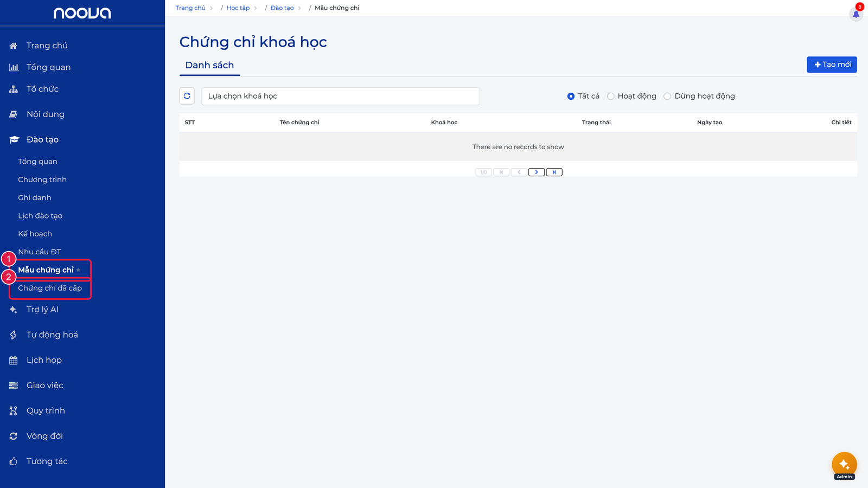Screen dimensions: 868x488
Task: Open Tương tác in sidebar
Action: [47, 461]
